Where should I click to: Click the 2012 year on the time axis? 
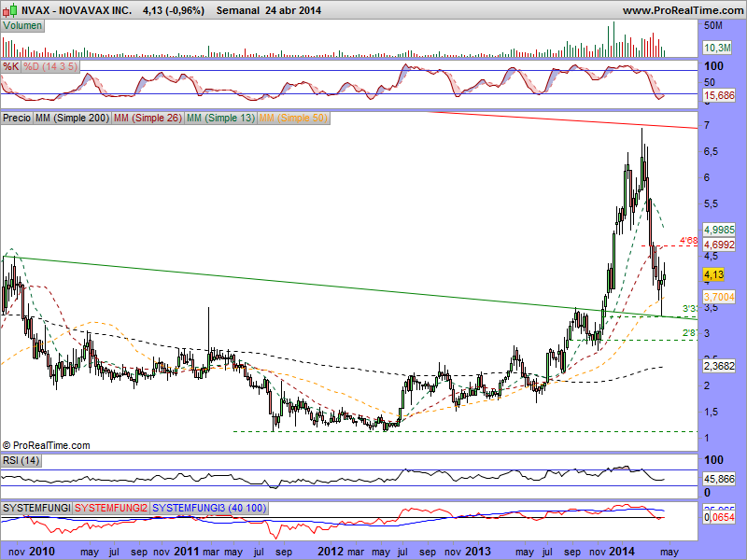tap(331, 552)
